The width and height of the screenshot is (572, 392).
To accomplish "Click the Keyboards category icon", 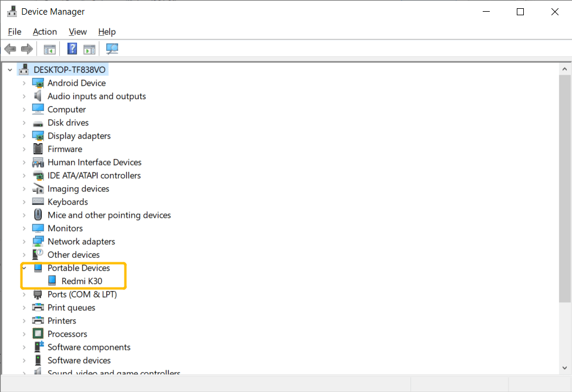I will point(38,202).
